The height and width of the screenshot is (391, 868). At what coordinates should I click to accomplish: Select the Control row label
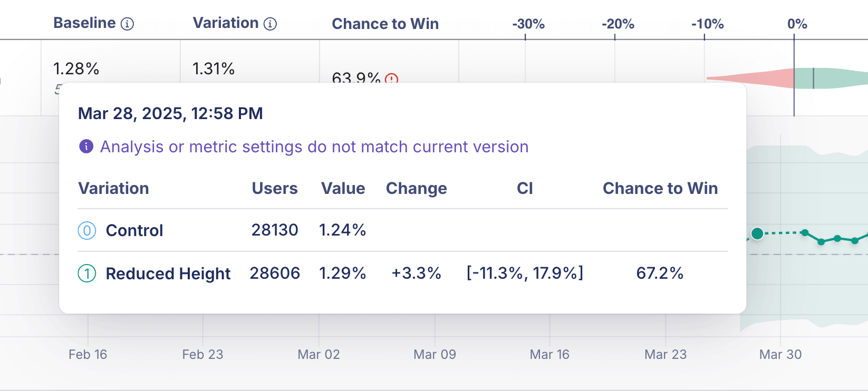point(134,230)
